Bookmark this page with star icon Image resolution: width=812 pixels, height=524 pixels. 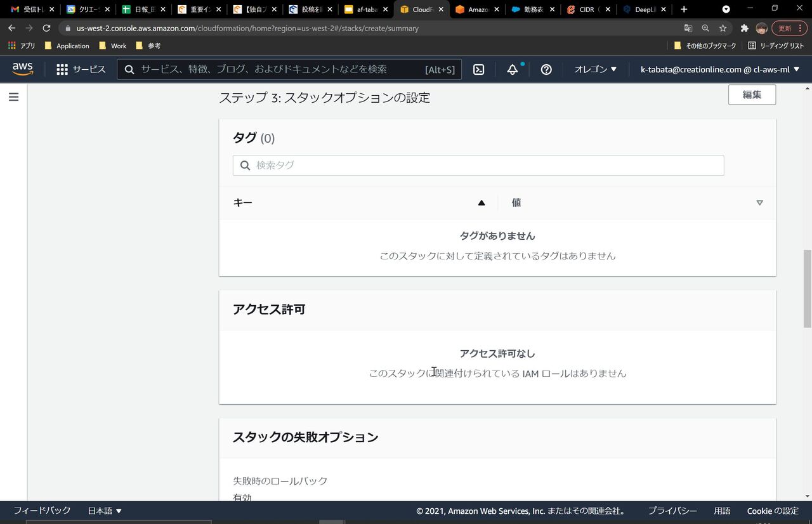(723, 29)
